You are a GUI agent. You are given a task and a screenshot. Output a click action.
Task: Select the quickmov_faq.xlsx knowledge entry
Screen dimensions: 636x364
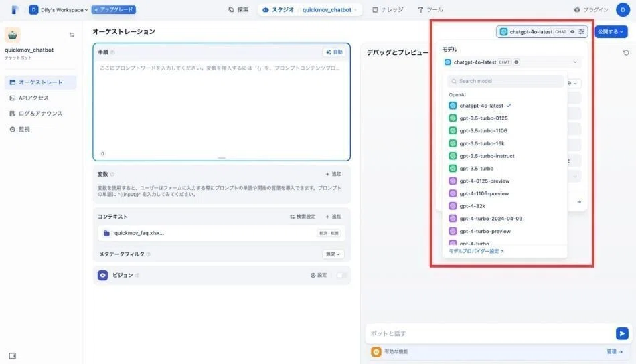coord(222,233)
